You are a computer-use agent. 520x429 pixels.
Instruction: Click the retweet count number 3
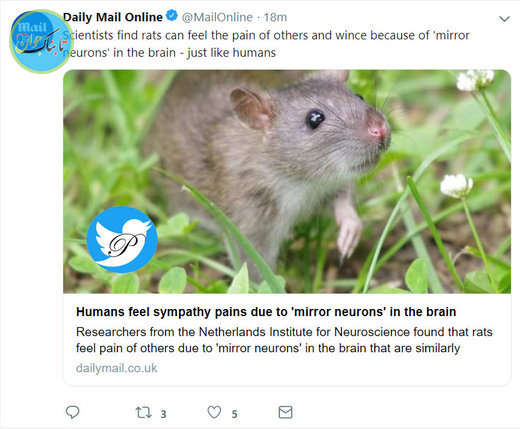[163, 414]
